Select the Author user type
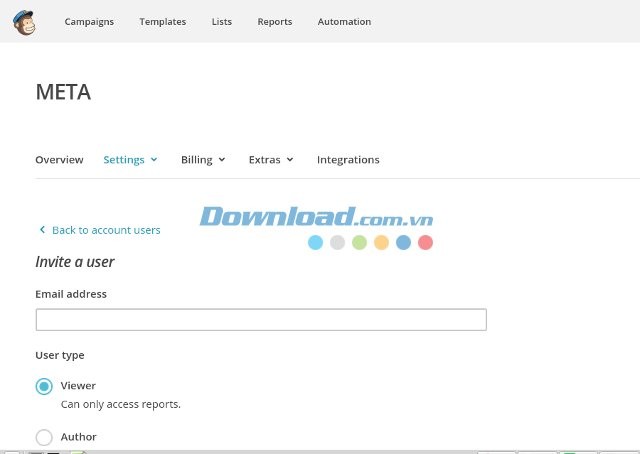Image resolution: width=640 pixels, height=454 pixels. click(44, 437)
